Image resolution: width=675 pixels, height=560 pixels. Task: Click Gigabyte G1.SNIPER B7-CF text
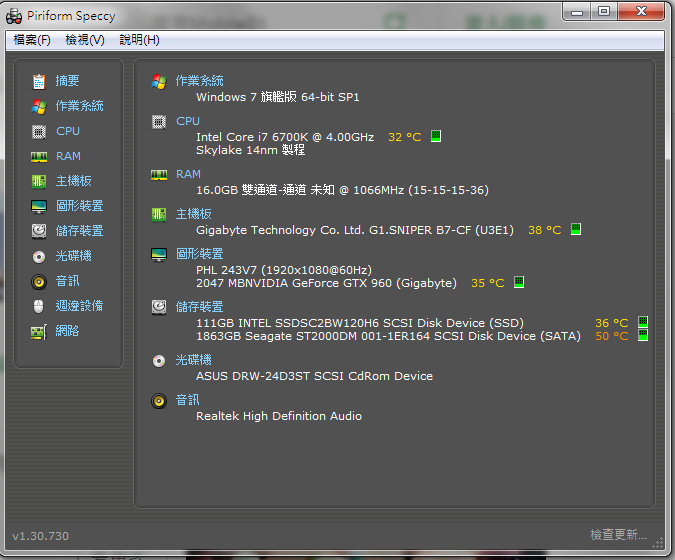point(355,230)
